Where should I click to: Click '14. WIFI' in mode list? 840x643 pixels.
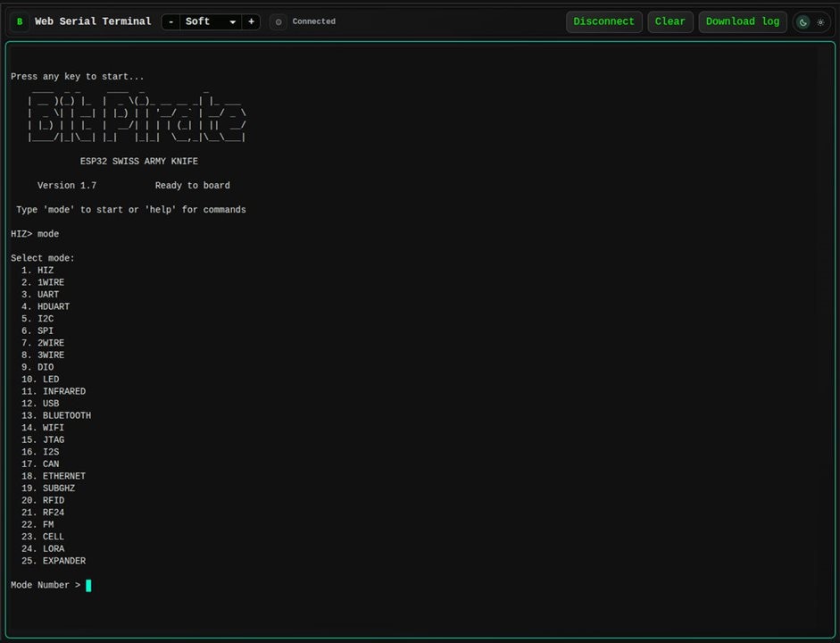pos(43,428)
